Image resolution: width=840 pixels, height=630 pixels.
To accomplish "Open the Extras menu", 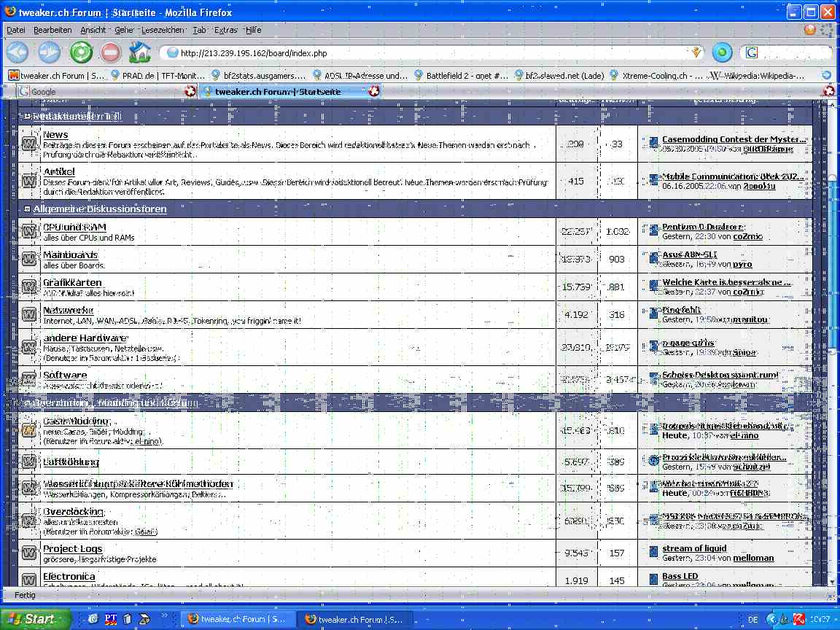I will point(225,30).
